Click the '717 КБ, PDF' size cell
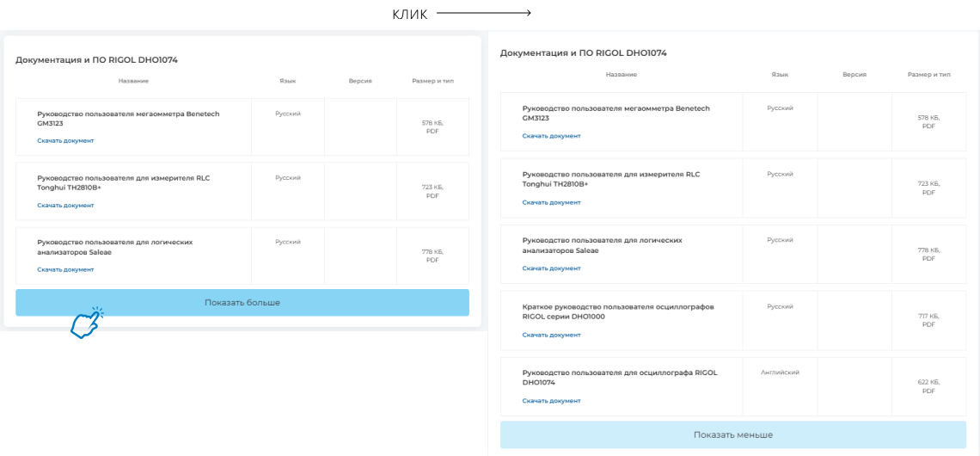980x456 pixels. pos(928,320)
